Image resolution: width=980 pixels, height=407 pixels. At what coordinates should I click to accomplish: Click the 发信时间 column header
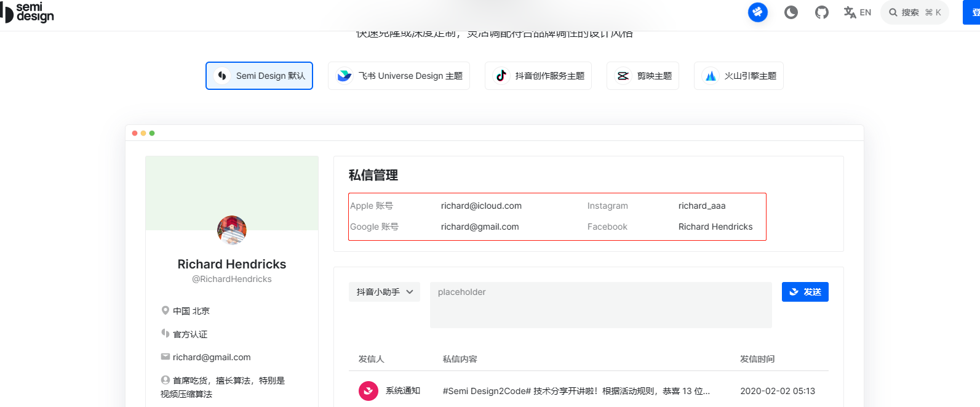click(757, 359)
